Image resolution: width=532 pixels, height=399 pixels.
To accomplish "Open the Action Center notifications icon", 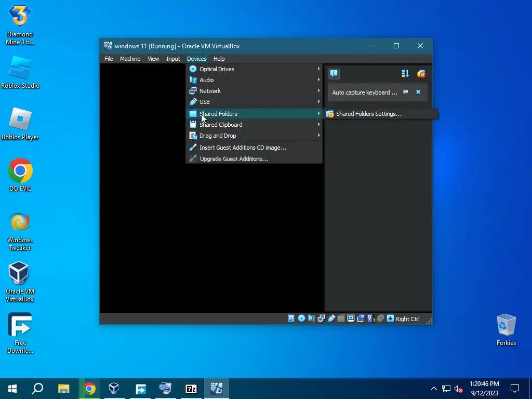I will (515, 389).
